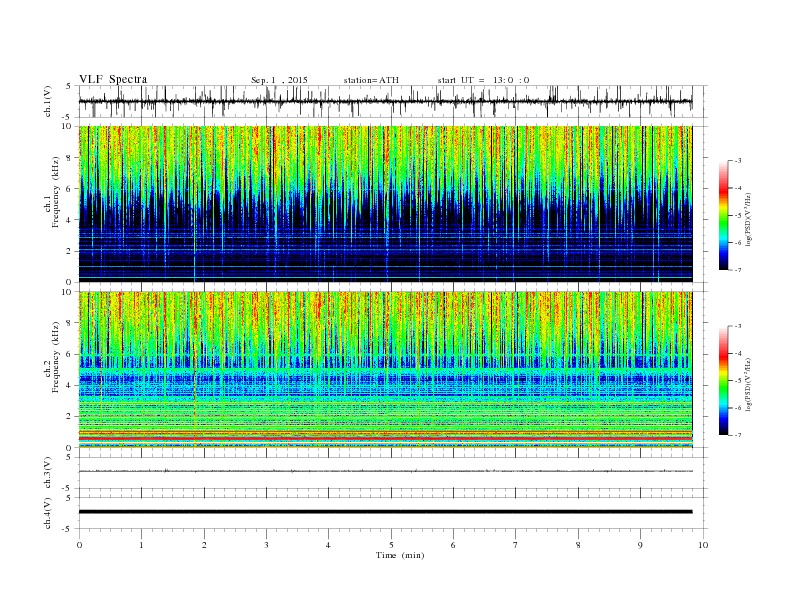Click the "2" kHz tick on ch.1 spectrogram

69,251
